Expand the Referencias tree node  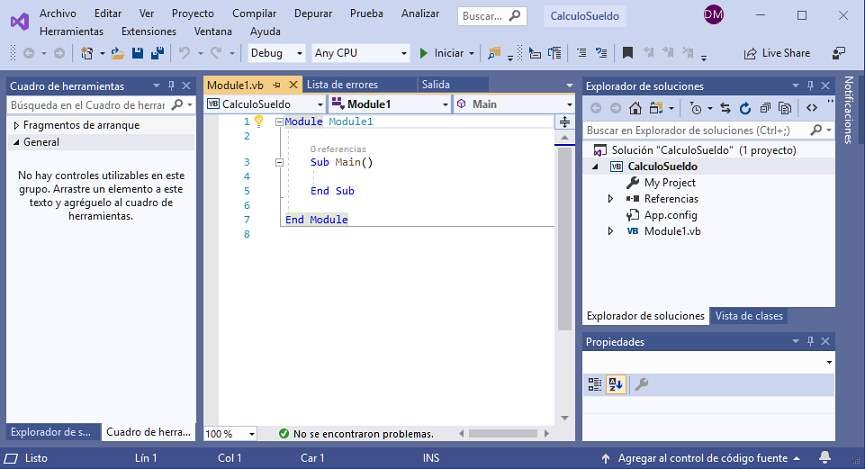point(611,199)
